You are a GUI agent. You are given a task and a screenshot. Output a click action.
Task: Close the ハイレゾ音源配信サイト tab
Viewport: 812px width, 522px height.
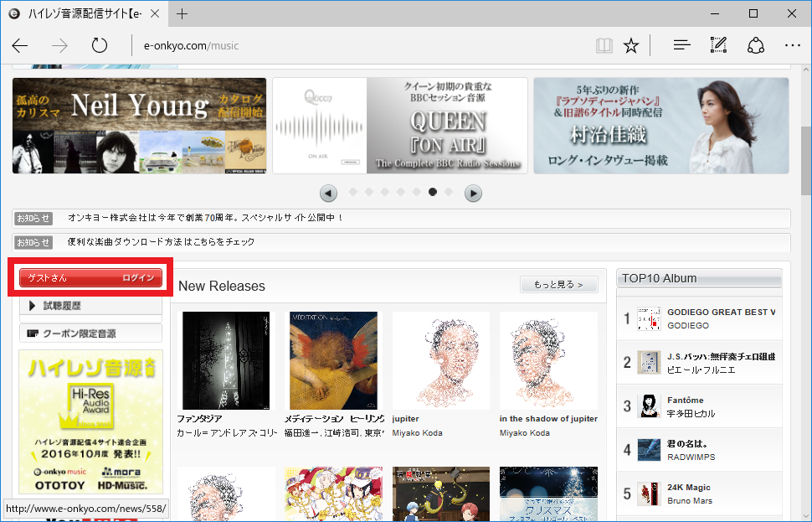(154, 14)
